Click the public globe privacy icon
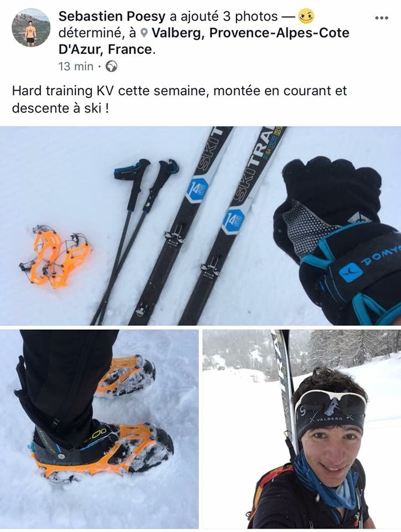The image size is (401, 532). click(111, 66)
